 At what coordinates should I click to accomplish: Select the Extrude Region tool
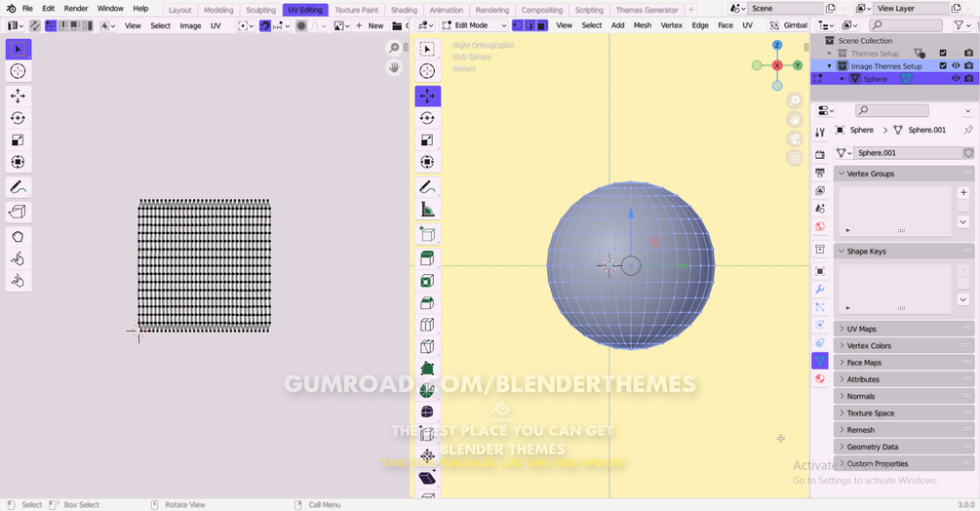click(x=427, y=258)
